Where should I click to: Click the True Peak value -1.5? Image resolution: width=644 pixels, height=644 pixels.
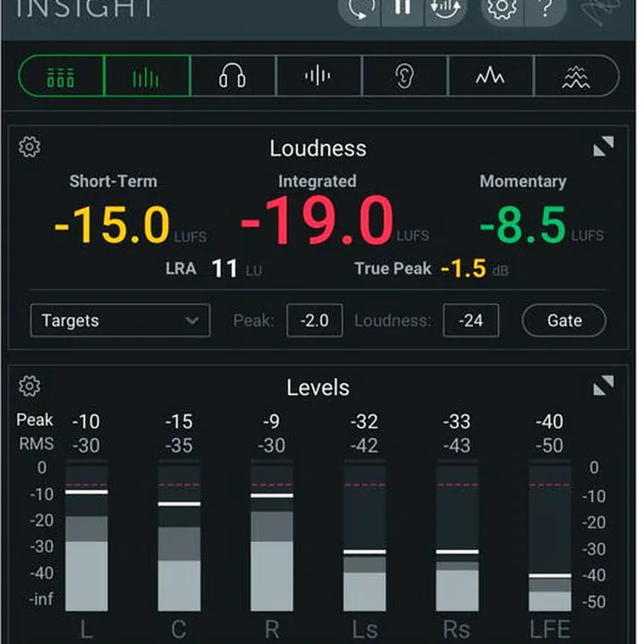click(x=463, y=269)
